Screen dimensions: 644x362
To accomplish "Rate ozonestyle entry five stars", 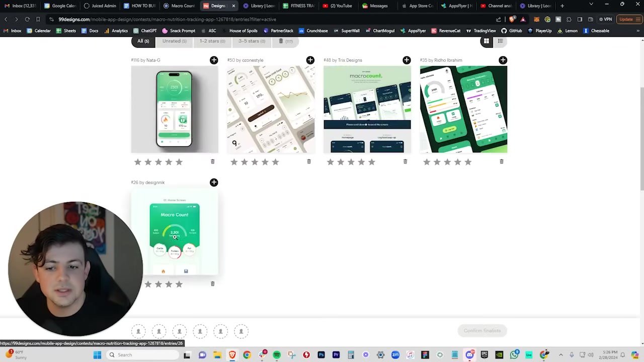I will pos(275,162).
